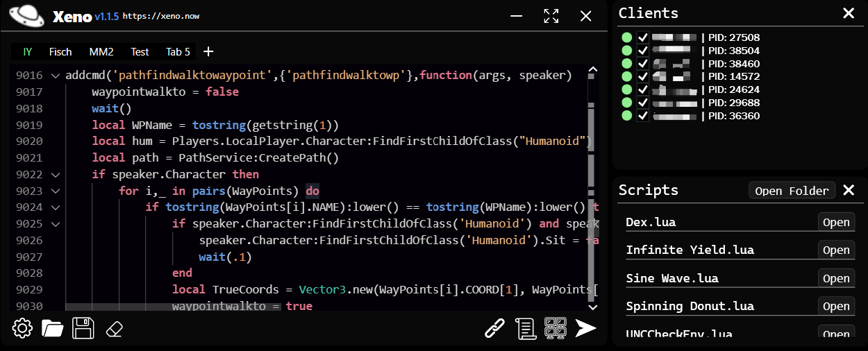
Task: Toggle checkbox for PID 14572 client
Action: tap(643, 76)
